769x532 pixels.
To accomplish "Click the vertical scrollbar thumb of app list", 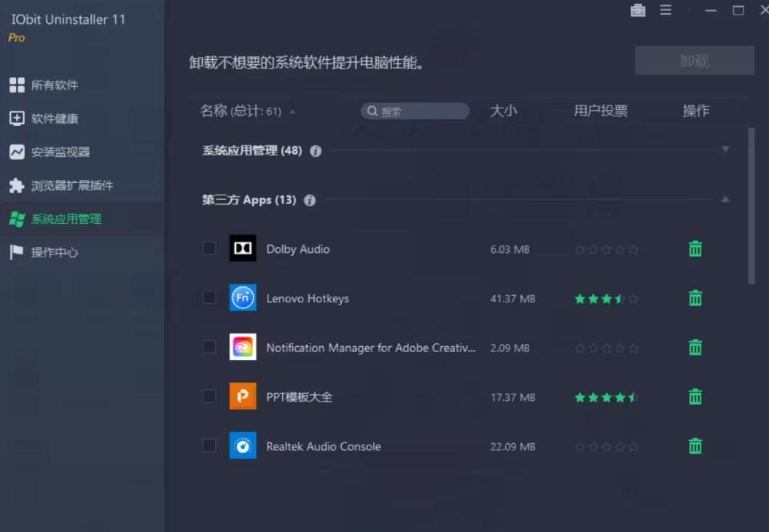I will click(751, 206).
